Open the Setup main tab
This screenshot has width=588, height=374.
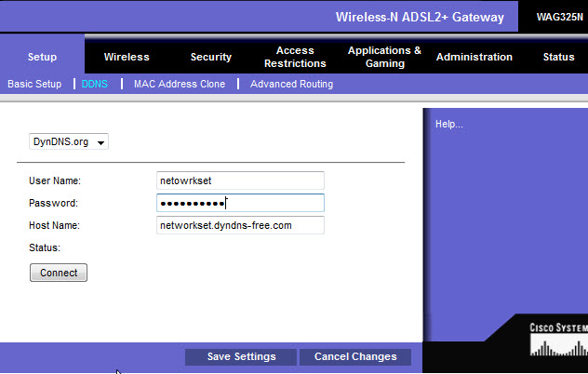click(42, 57)
